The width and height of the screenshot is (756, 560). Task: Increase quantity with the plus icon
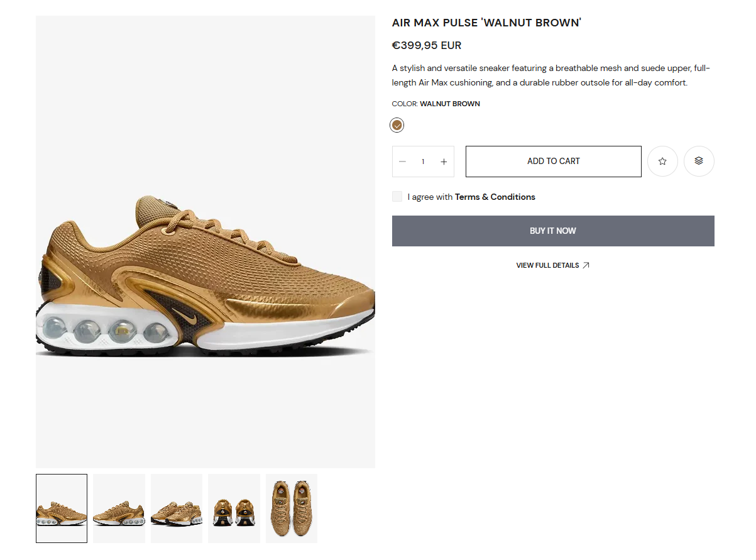coord(444,162)
